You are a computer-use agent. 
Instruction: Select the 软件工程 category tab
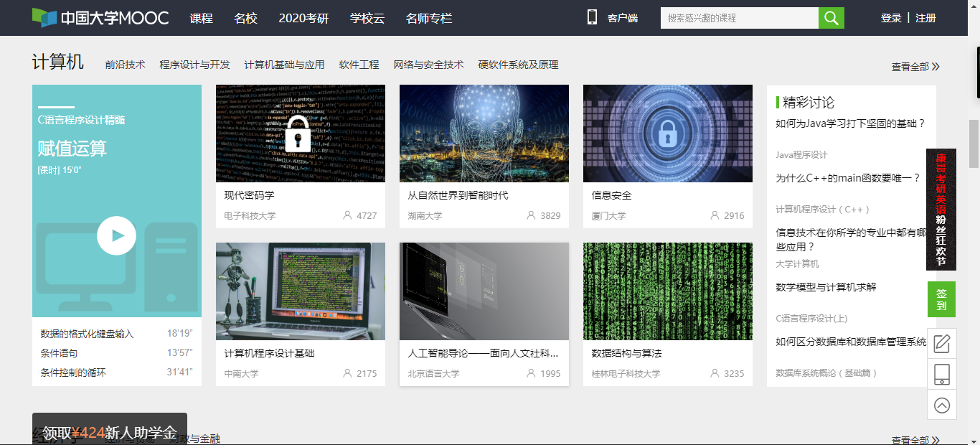359,65
